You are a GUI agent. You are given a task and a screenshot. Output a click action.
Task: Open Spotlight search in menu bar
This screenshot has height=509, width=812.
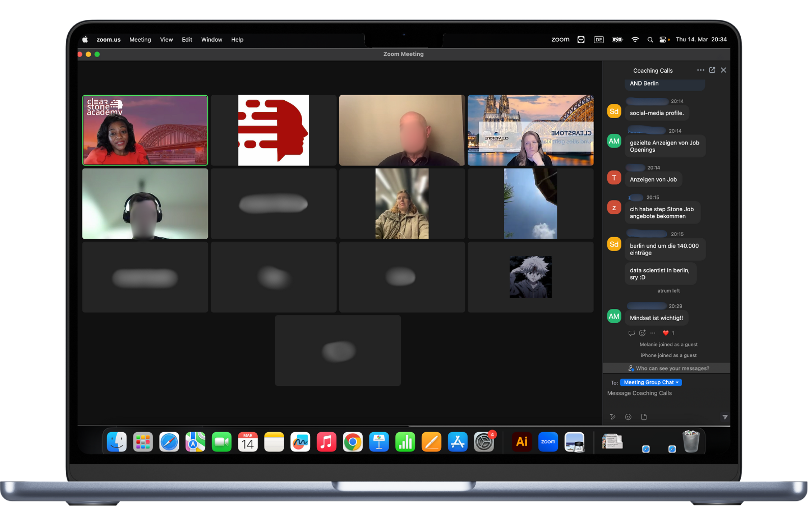650,40
